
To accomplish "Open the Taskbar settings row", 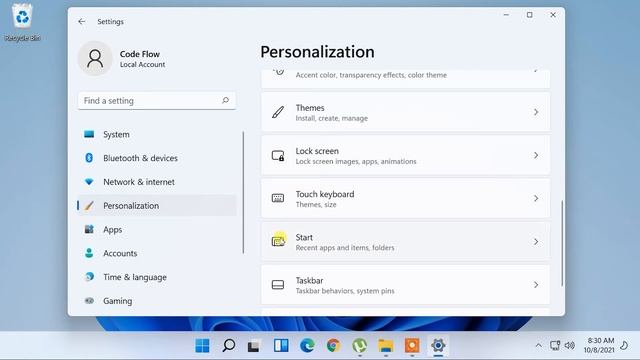I will (x=405, y=285).
